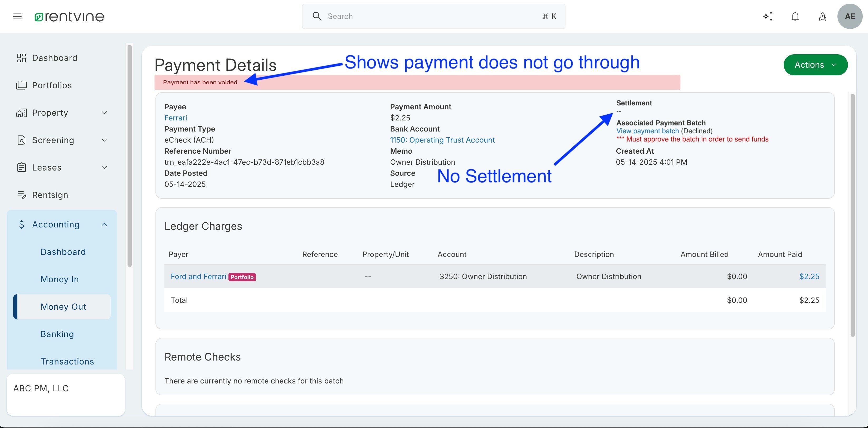Screen dimensions: 868x428
Task: Expand the Screening menu chevron
Action: click(104, 140)
